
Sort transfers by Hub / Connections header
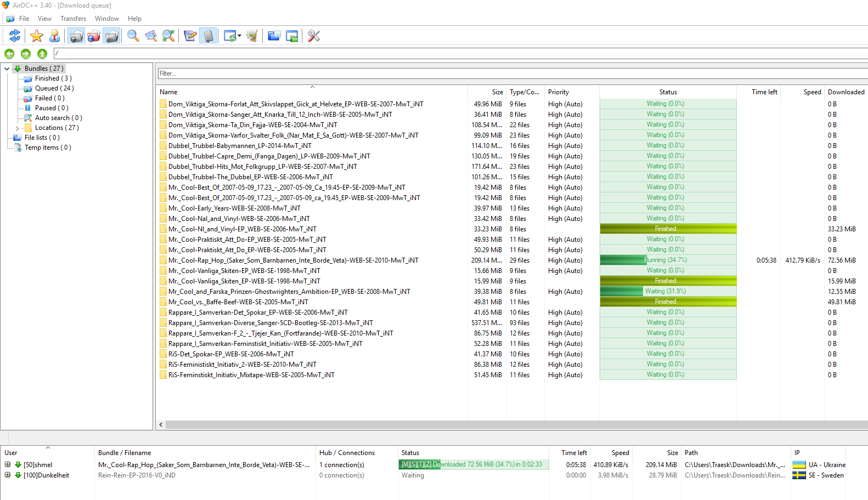pyautogui.click(x=357, y=453)
